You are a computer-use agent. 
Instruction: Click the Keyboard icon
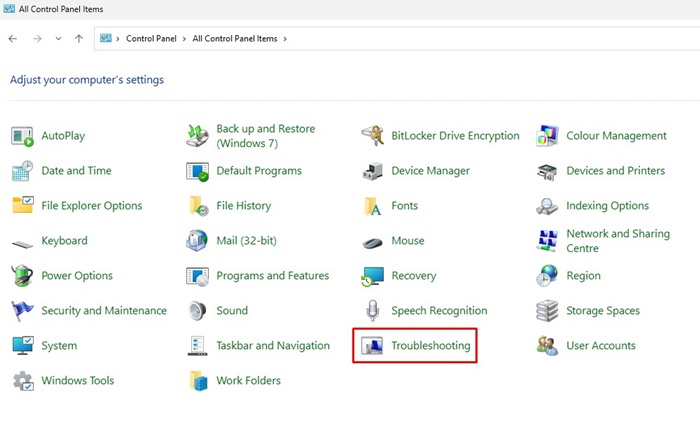click(22, 244)
